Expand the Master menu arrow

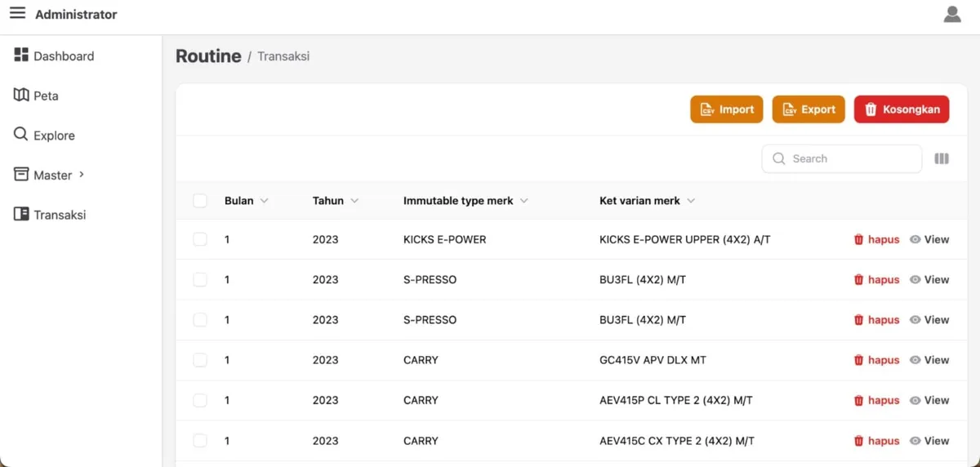[x=82, y=175]
